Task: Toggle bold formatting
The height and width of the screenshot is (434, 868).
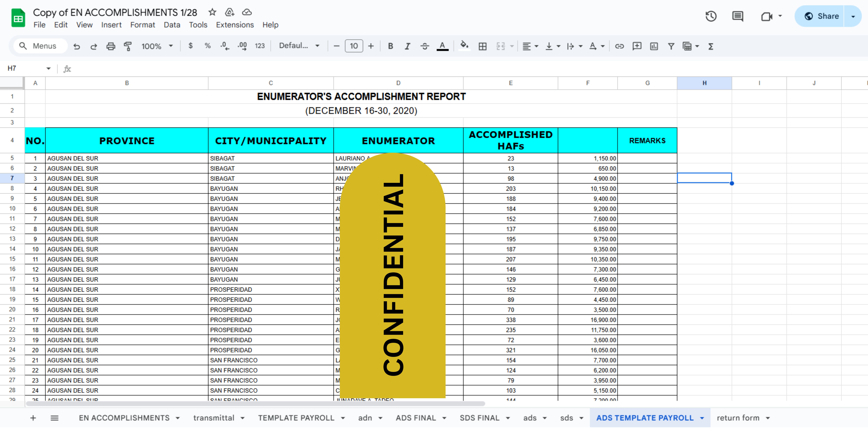Action: 391,46
